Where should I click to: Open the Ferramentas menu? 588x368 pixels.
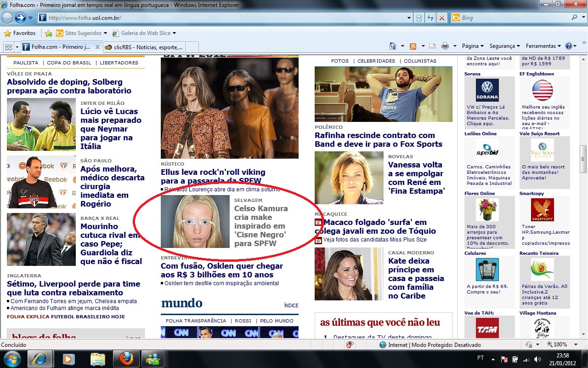pyautogui.click(x=543, y=46)
